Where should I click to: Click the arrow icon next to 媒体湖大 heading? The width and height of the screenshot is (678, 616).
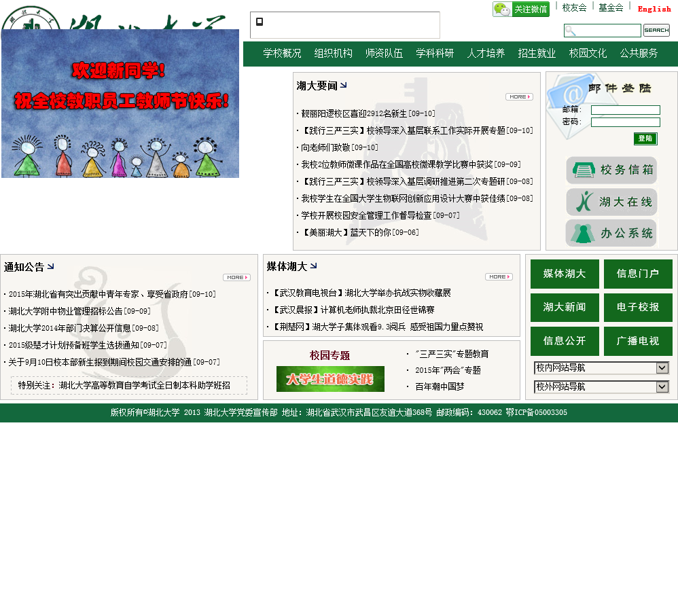click(x=313, y=266)
